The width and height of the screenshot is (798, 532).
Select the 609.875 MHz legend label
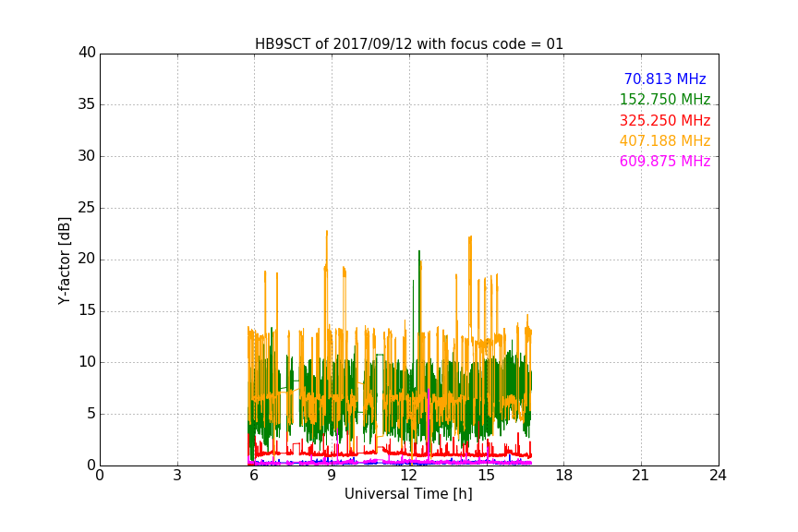tap(665, 161)
